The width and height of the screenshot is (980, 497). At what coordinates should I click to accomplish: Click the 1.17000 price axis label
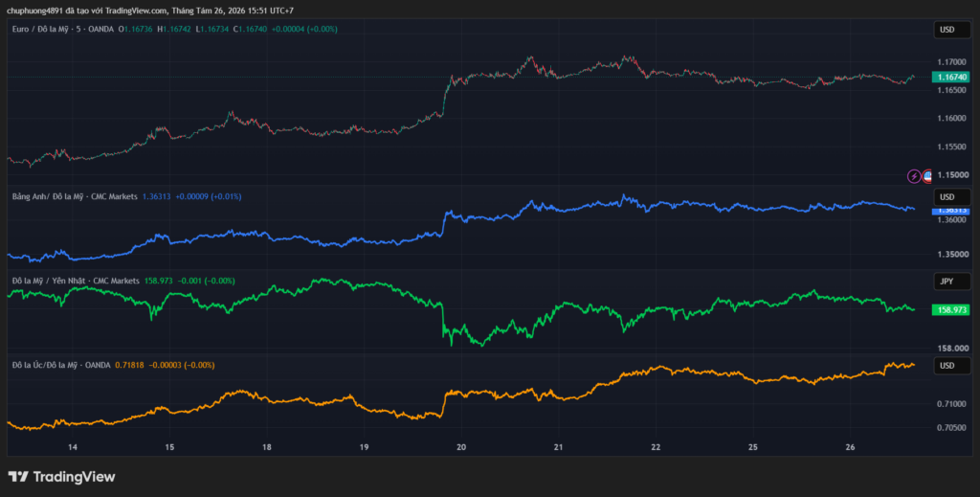click(x=950, y=62)
